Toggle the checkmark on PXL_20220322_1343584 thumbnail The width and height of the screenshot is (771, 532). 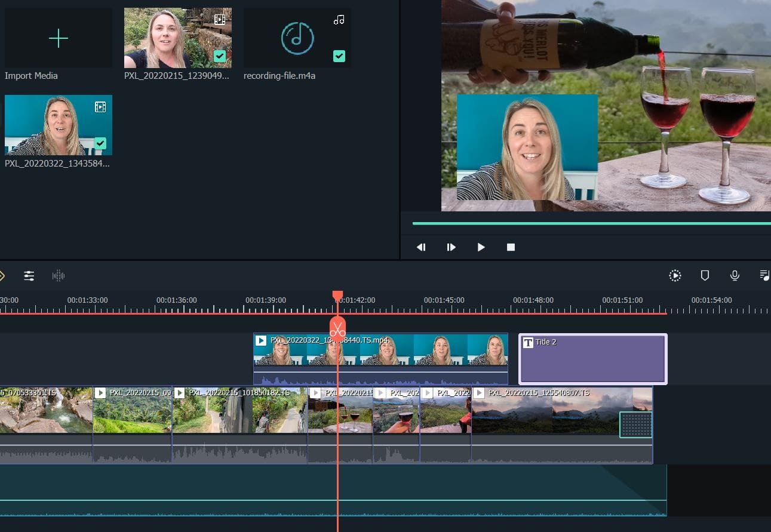(x=100, y=143)
